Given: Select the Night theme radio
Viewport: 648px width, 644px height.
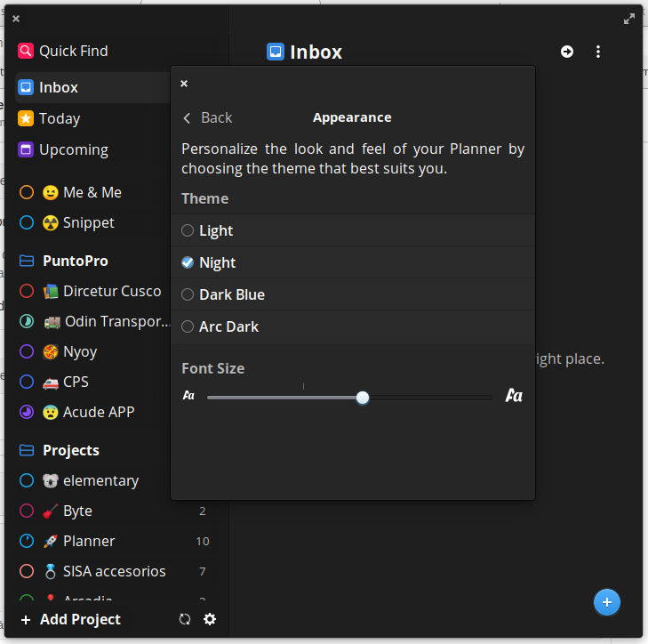Looking at the screenshot, I should click(188, 262).
